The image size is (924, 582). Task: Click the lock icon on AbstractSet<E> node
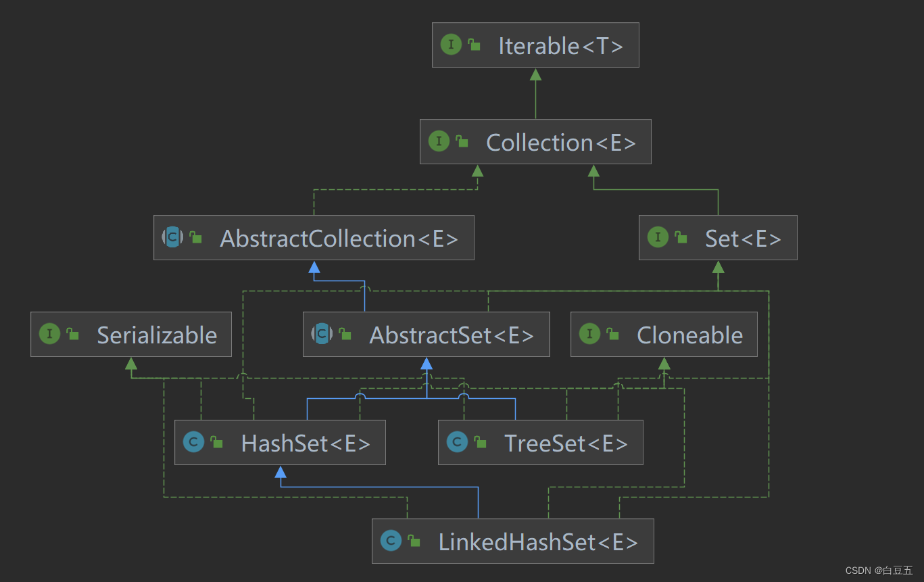[345, 334]
